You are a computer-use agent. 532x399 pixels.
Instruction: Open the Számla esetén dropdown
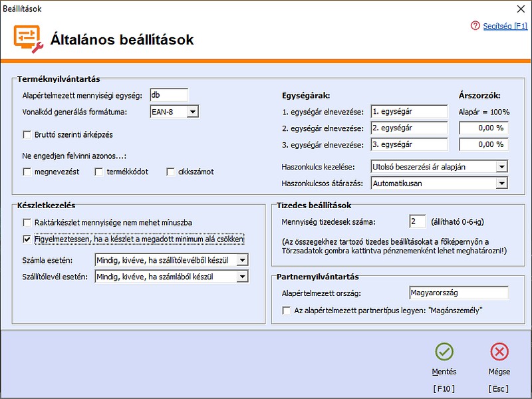241,259
